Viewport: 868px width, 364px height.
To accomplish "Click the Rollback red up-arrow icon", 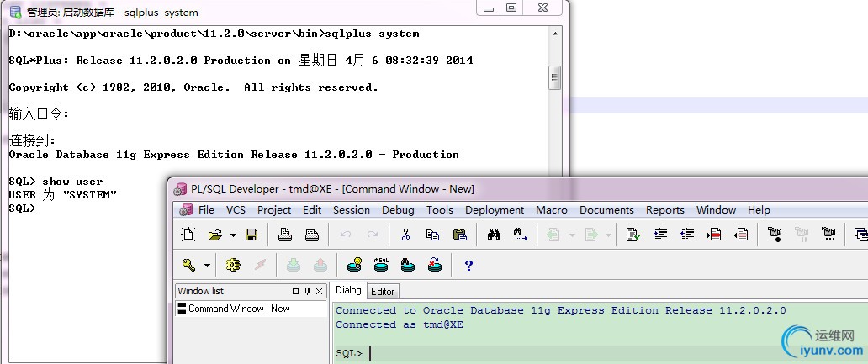I will (320, 265).
